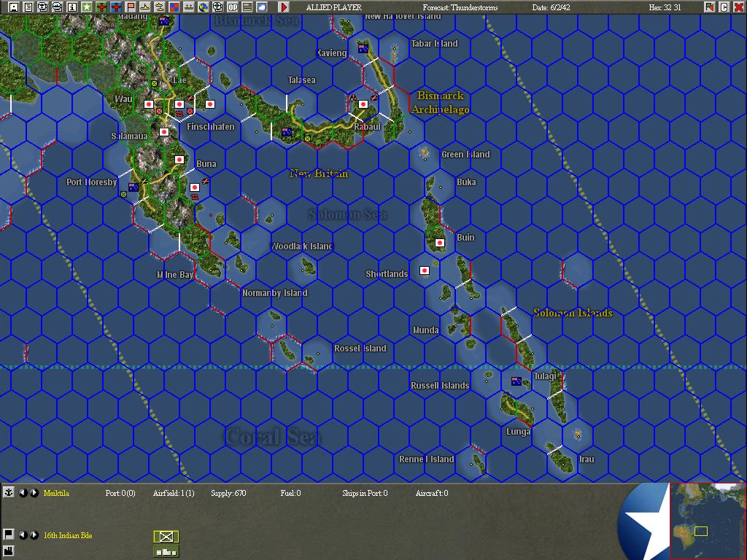Click the Lunga map label
The width and height of the screenshot is (747, 560).
click(x=519, y=432)
